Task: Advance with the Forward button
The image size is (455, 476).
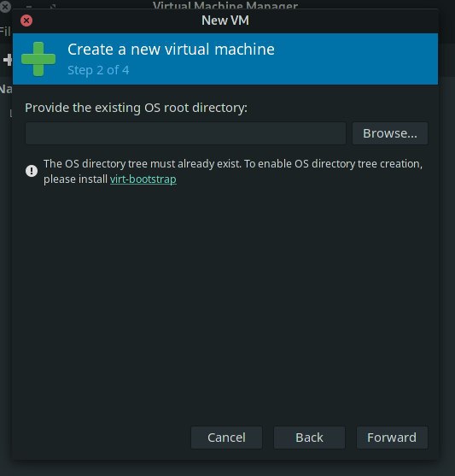Action: pos(392,438)
